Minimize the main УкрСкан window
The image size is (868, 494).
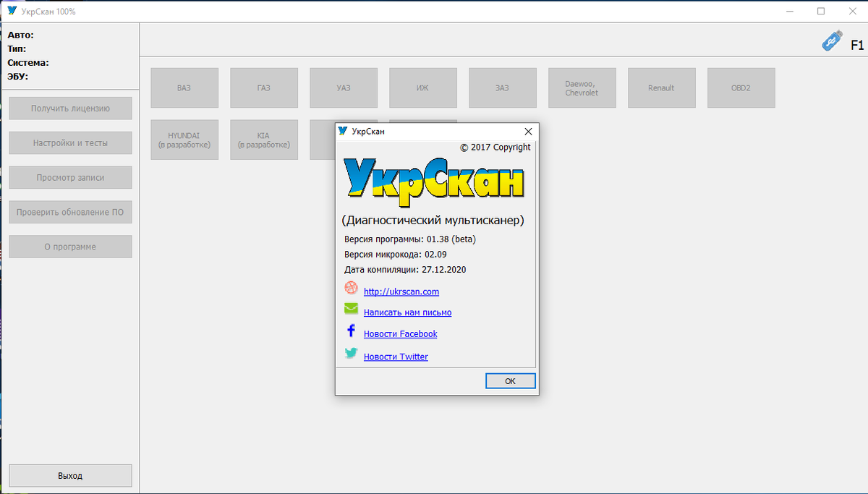[x=788, y=11]
